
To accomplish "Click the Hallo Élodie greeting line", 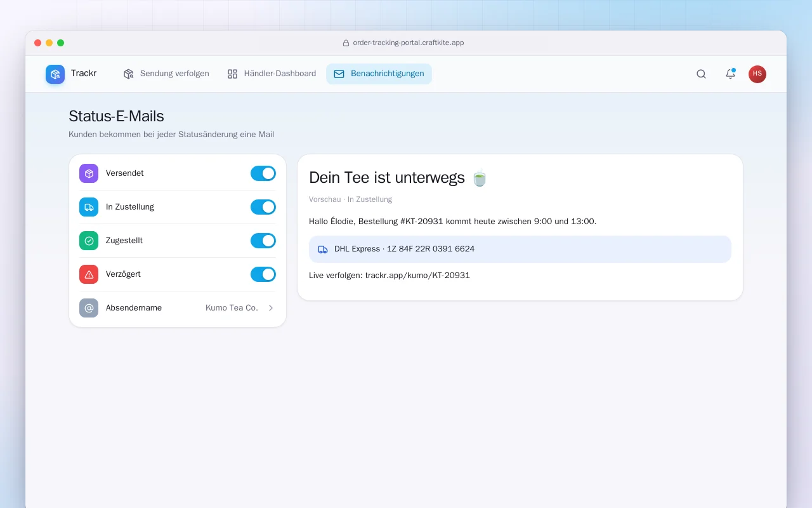I will 452,222.
